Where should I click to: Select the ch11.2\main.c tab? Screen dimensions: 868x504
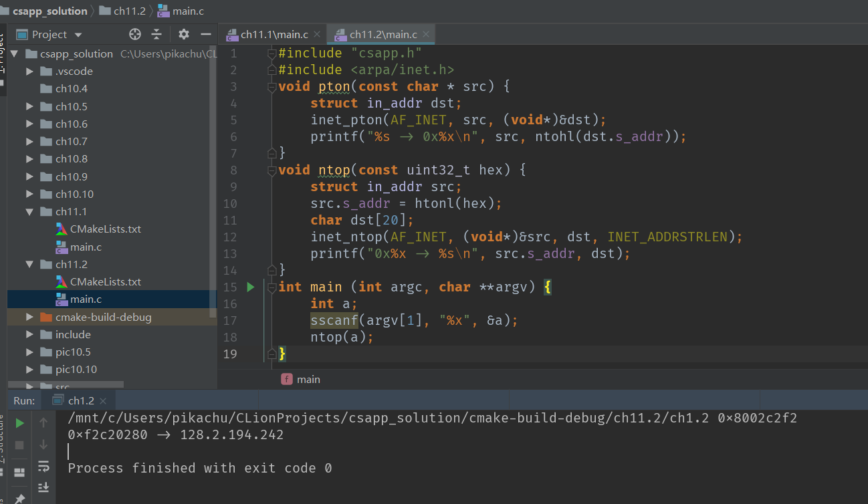coord(383,34)
